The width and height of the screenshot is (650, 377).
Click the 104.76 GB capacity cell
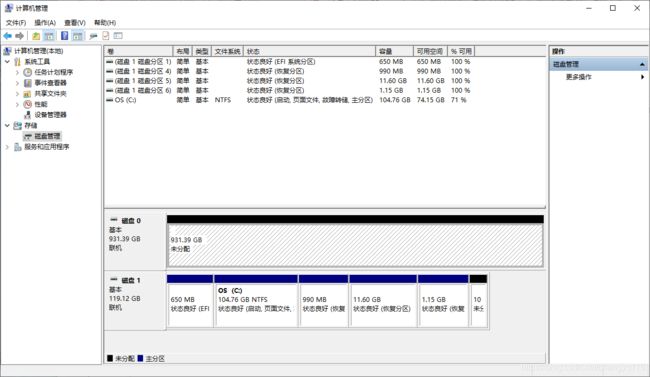(x=395, y=100)
